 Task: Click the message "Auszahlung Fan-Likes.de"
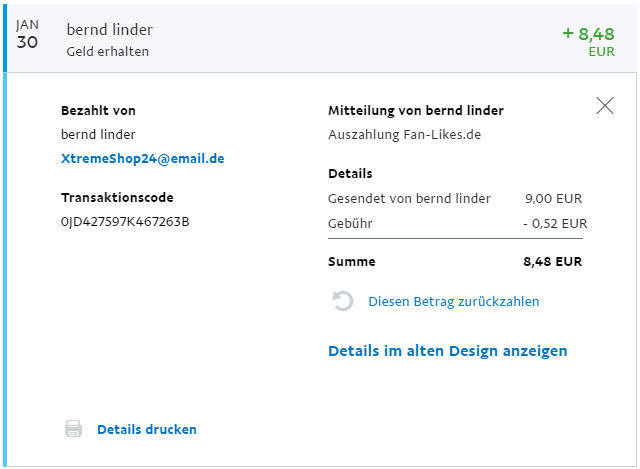405,134
